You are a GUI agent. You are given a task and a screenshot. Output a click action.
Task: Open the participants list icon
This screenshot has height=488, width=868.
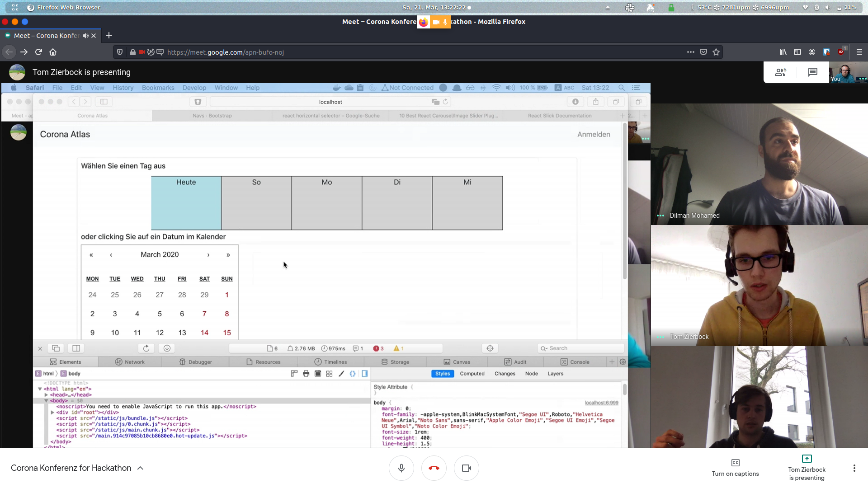[780, 72]
